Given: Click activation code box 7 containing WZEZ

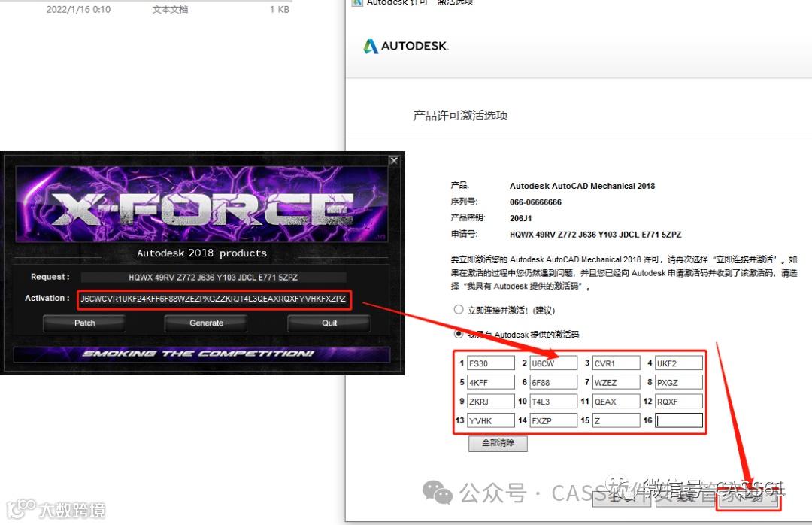Looking at the screenshot, I should 617,383.
